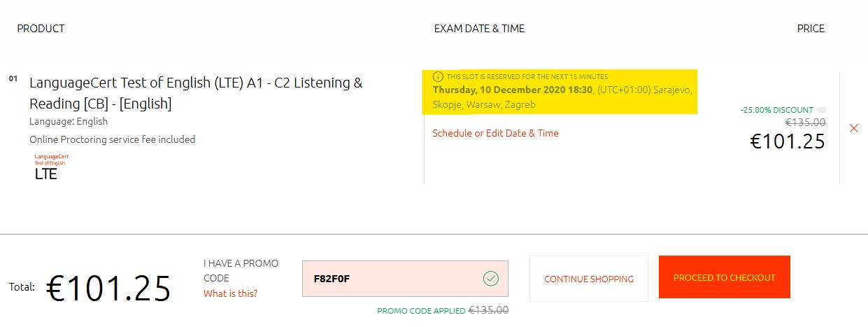The width and height of the screenshot is (868, 327).
Task: Click the LanguageCert Test of English product title
Action: (196, 92)
